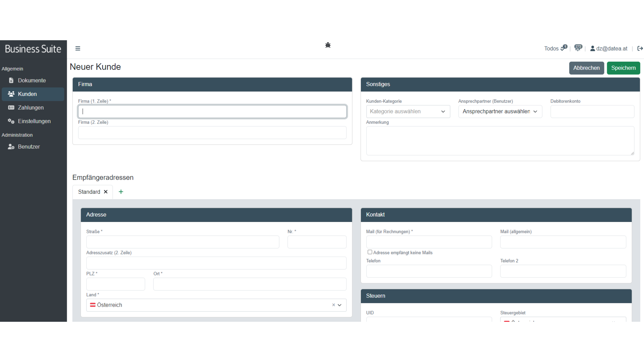Image resolution: width=644 pixels, height=362 pixels.
Task: Select the Standard address tab
Action: tap(89, 192)
